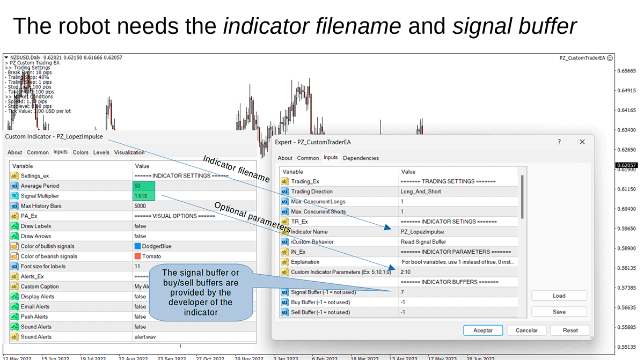
Task: Click the Alerts_Ex row icon
Action: click(x=14, y=276)
